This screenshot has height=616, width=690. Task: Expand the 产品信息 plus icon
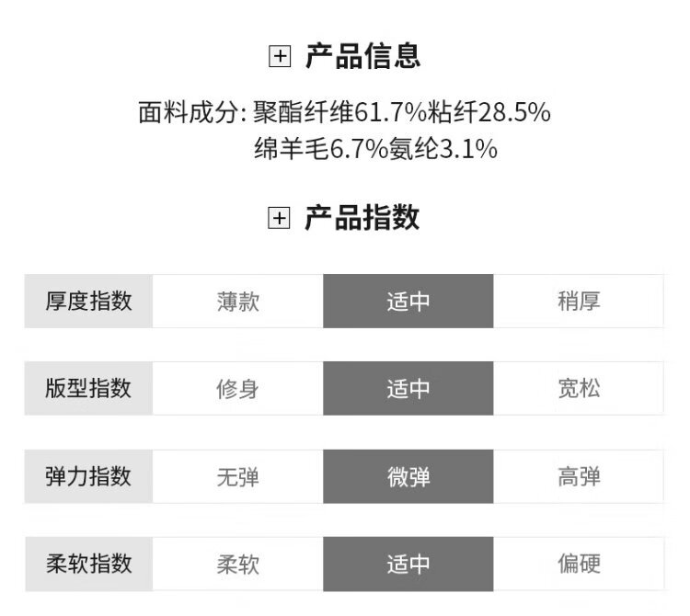(279, 57)
